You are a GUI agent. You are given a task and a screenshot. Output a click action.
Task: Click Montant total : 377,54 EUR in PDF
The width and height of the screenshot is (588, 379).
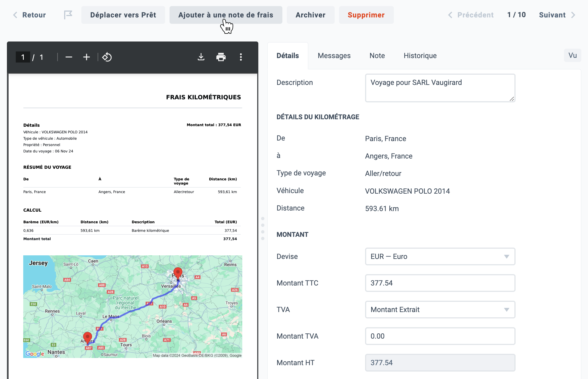tap(214, 125)
